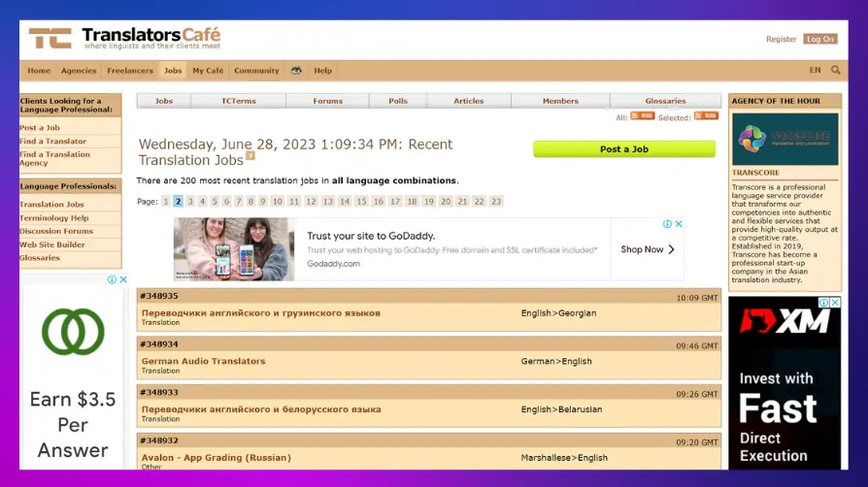Screen dimensions: 868x487
Task: Open Translation Jobs sidebar link
Action: coord(52,204)
